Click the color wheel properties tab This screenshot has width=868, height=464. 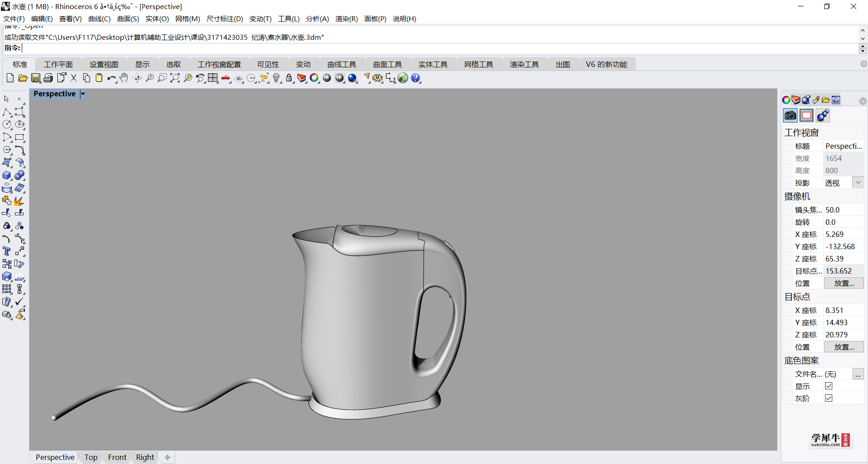click(786, 100)
